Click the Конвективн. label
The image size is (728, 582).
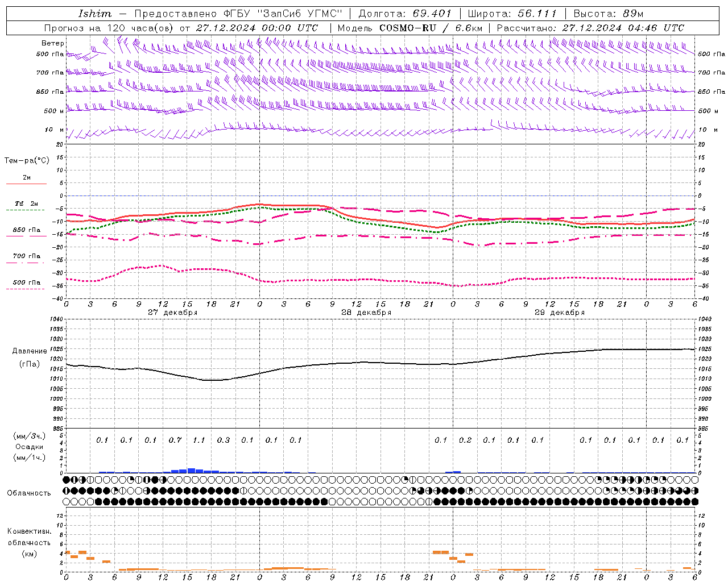(x=29, y=531)
